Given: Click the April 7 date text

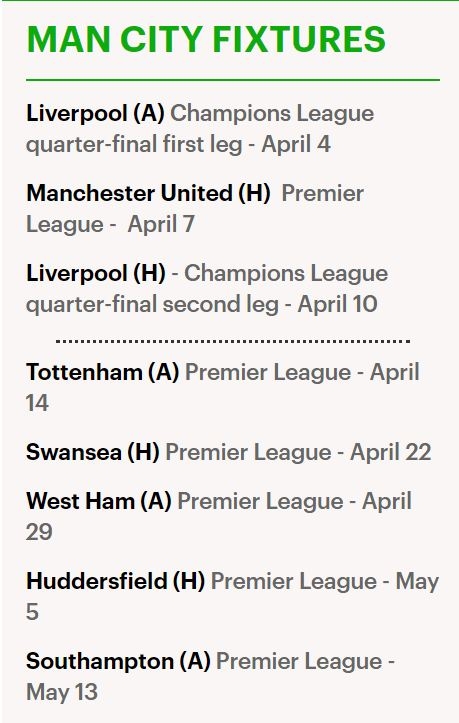Looking at the screenshot, I should click(161, 225).
